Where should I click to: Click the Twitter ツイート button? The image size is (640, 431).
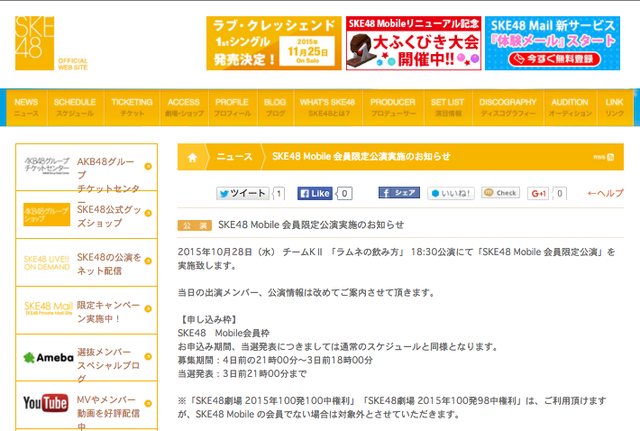point(242,193)
